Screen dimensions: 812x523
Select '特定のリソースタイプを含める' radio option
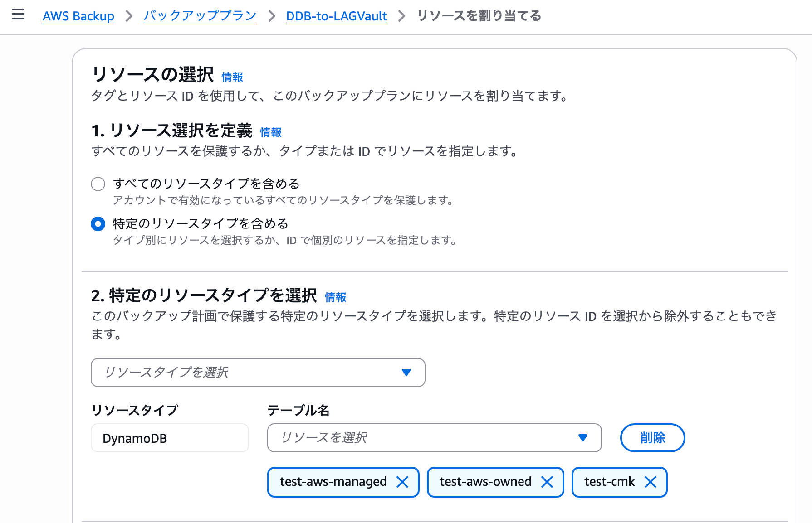[98, 224]
